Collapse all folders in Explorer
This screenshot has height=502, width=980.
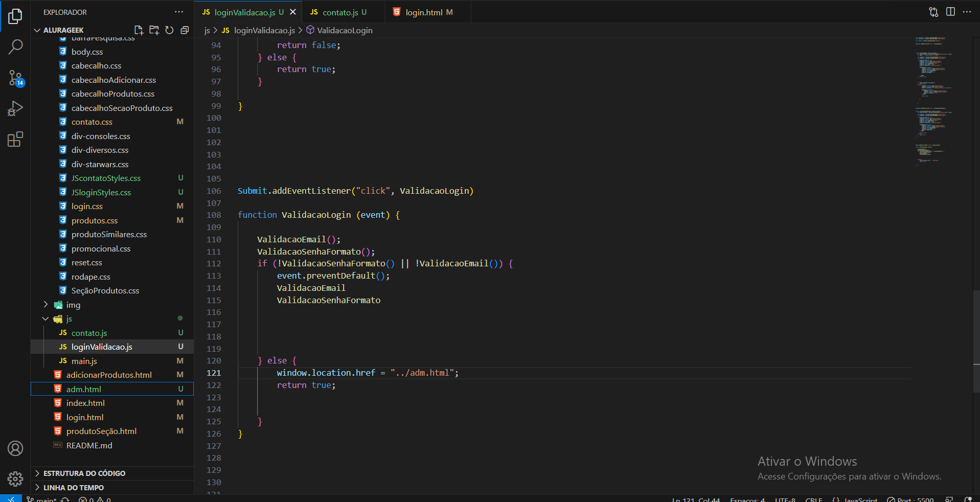185,30
